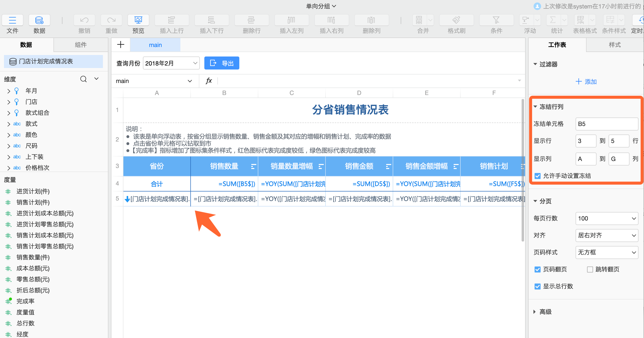Enable the 跳转翻页 checkbox
This screenshot has height=338, width=644.
[590, 269]
